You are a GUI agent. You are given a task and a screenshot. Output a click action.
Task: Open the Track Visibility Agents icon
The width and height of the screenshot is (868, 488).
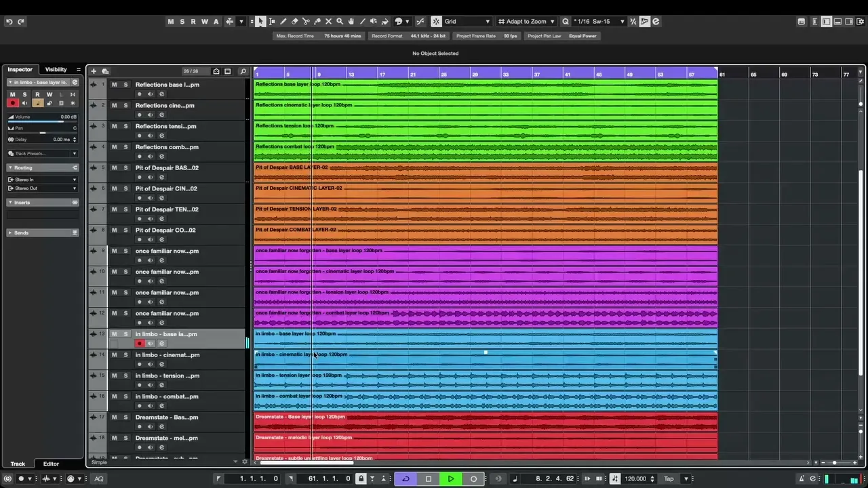point(216,71)
